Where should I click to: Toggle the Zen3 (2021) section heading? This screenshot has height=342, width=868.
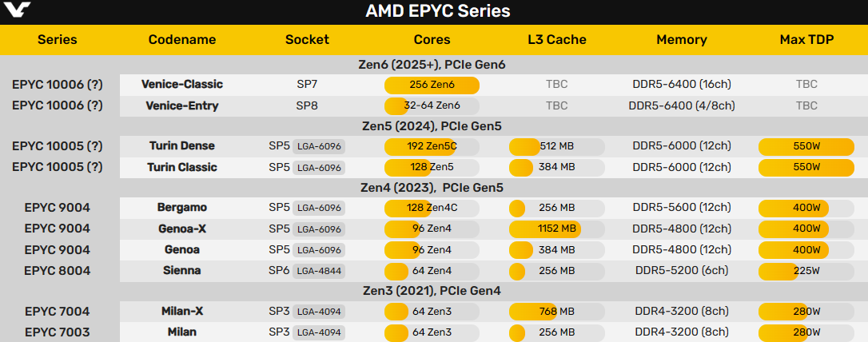click(x=432, y=291)
